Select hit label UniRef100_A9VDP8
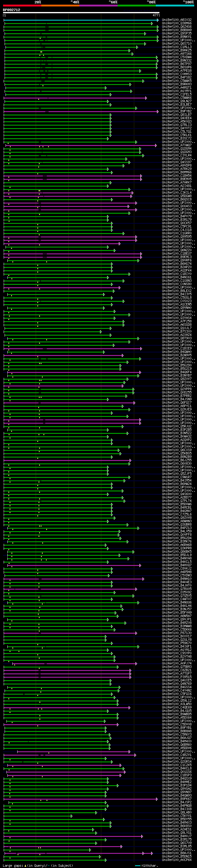This screenshot has width=197, height=868. [x=177, y=165]
